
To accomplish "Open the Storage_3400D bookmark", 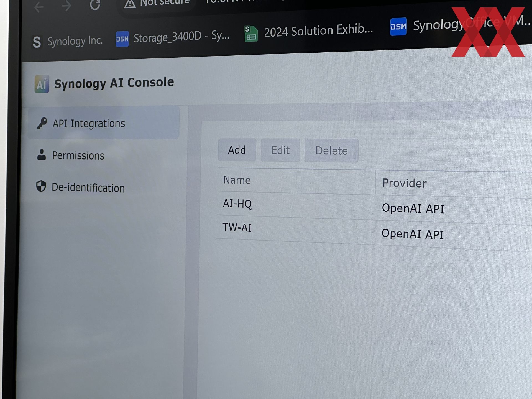I will pos(172,37).
